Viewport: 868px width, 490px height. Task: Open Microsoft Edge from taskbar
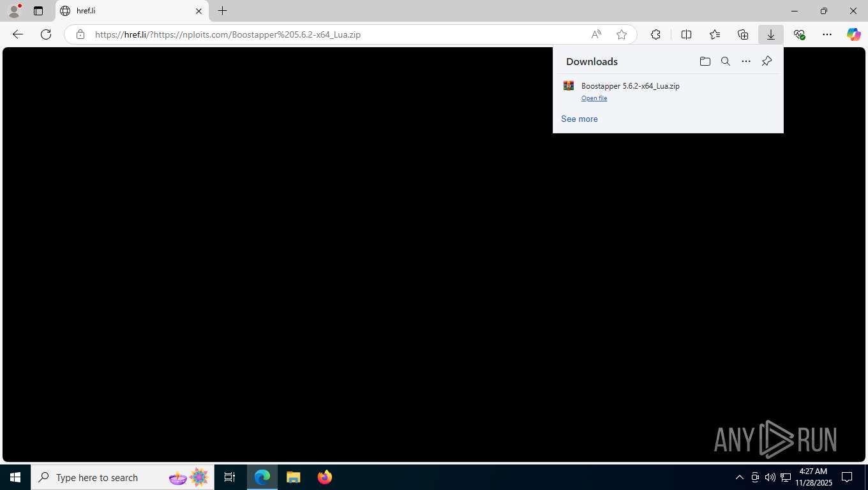click(262, 477)
